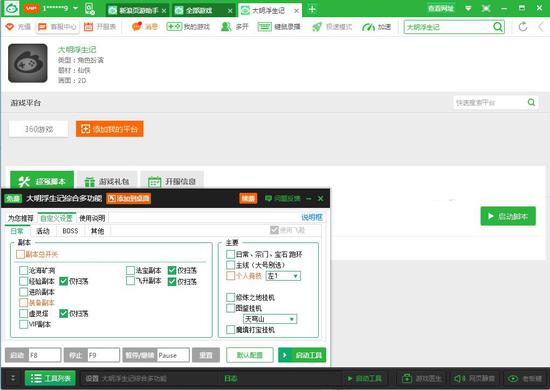This screenshot has width=550, height=390.
Task: Open 我的游戏 in toolbar
Action: 188,27
